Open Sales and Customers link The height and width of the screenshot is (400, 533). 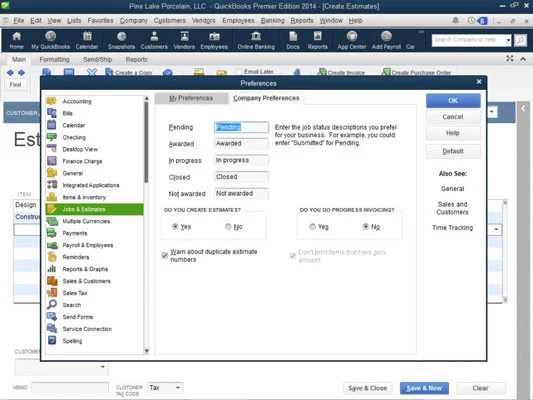[x=452, y=208]
